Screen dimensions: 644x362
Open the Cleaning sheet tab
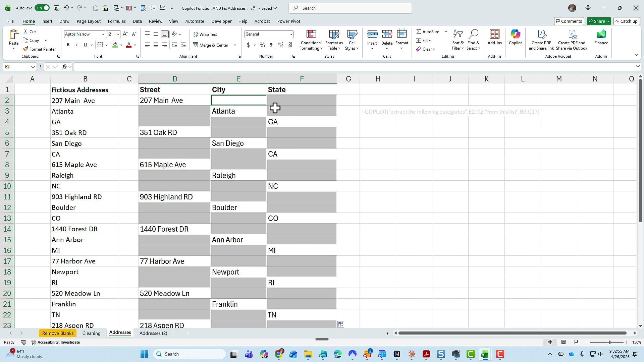point(92,333)
